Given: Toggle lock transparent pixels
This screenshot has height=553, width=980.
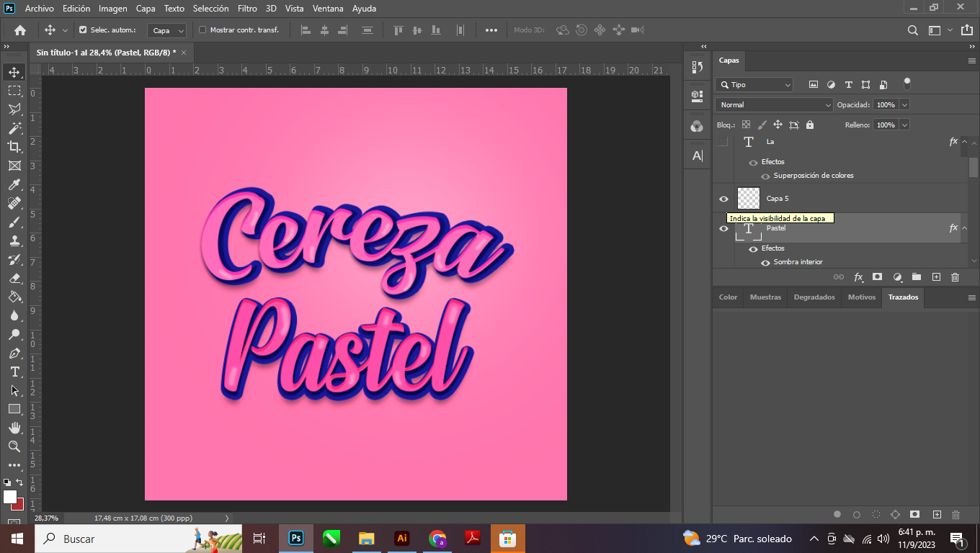Looking at the screenshot, I should [x=746, y=125].
